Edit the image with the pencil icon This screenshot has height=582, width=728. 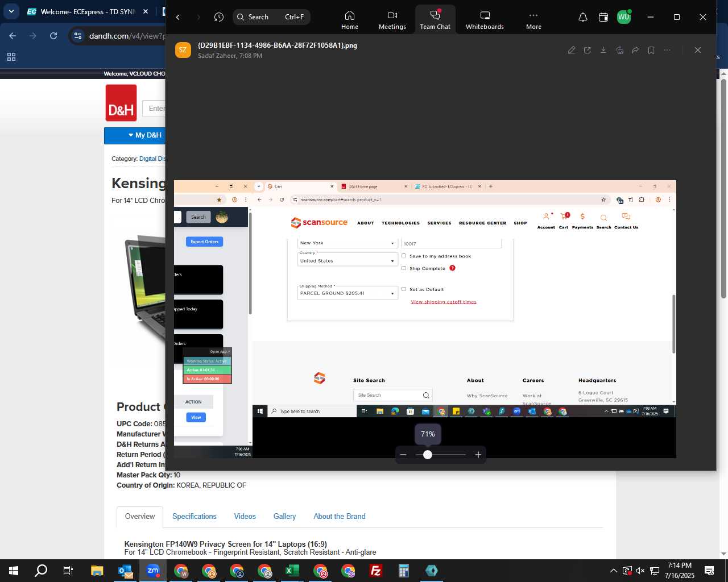[572, 50]
